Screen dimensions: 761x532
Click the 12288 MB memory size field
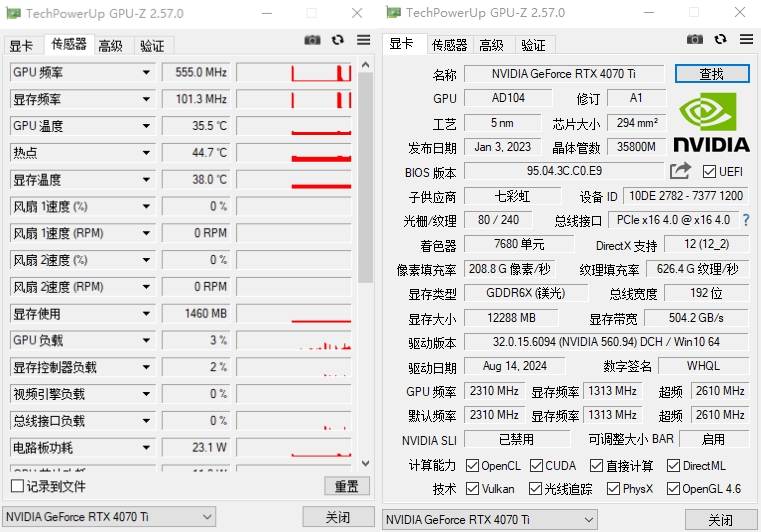(x=511, y=318)
